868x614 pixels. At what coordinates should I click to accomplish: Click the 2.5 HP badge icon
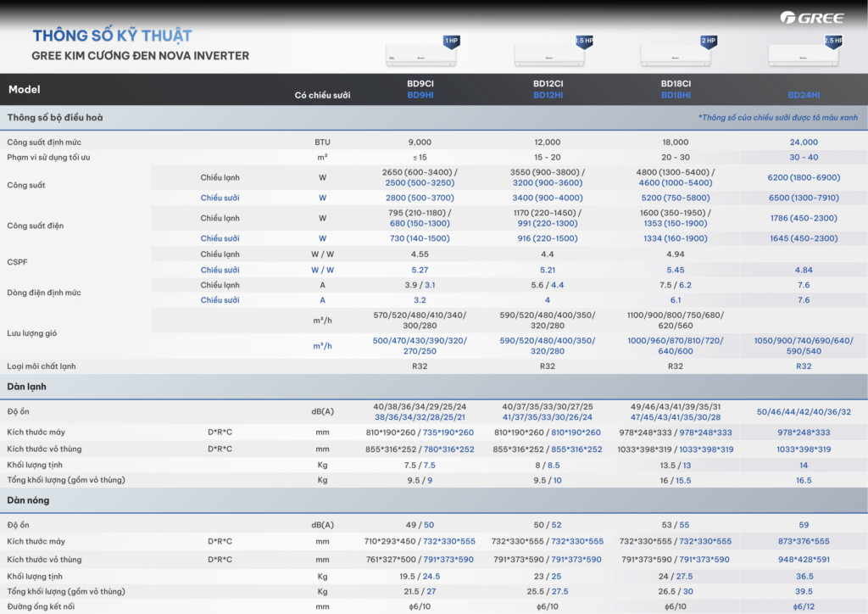[x=834, y=42]
